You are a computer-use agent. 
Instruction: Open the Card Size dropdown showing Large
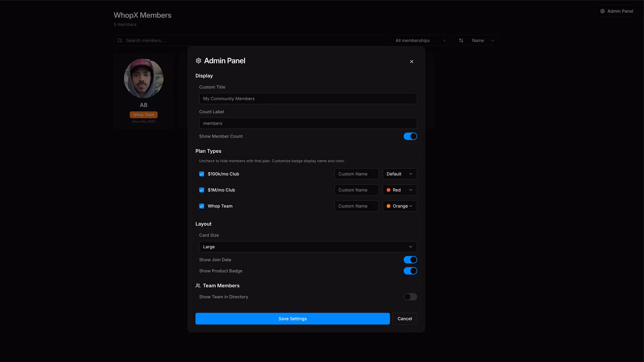point(308,247)
